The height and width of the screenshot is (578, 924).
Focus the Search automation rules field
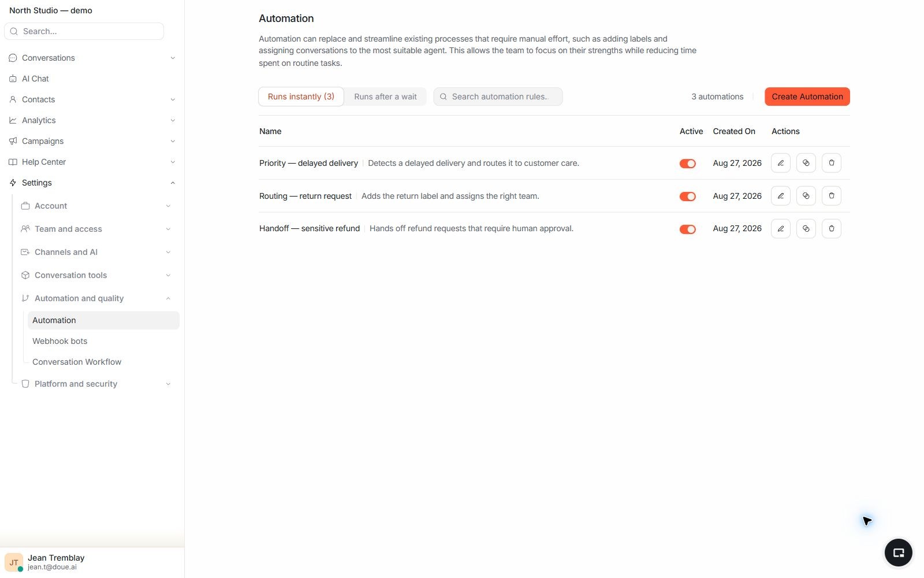pos(498,97)
